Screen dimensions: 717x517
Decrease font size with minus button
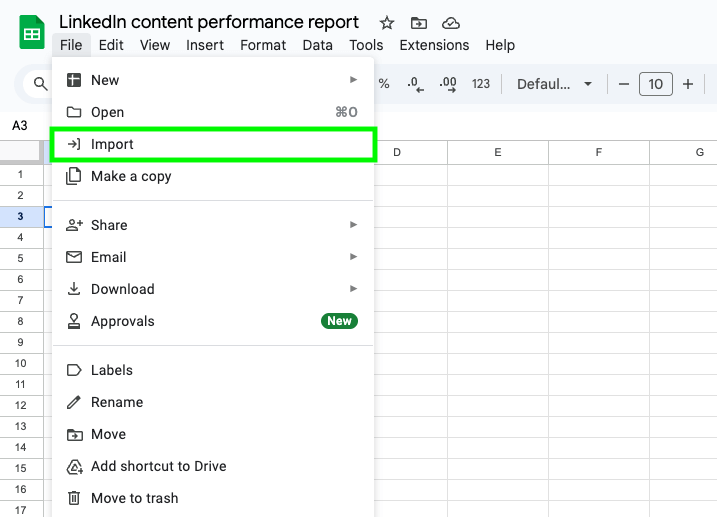pos(624,84)
